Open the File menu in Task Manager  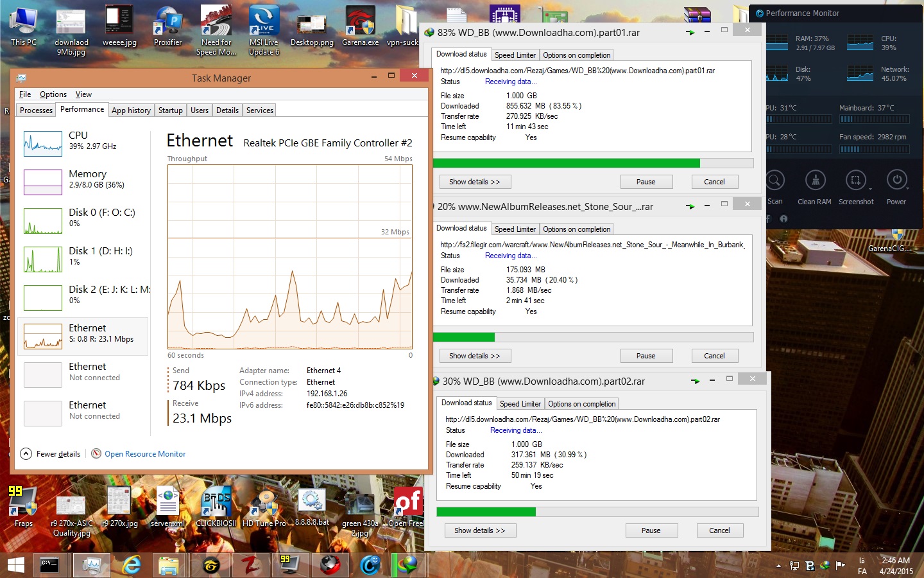click(x=25, y=94)
